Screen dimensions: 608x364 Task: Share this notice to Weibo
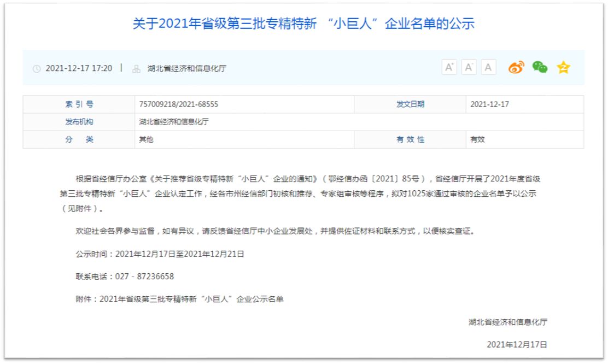pos(516,67)
